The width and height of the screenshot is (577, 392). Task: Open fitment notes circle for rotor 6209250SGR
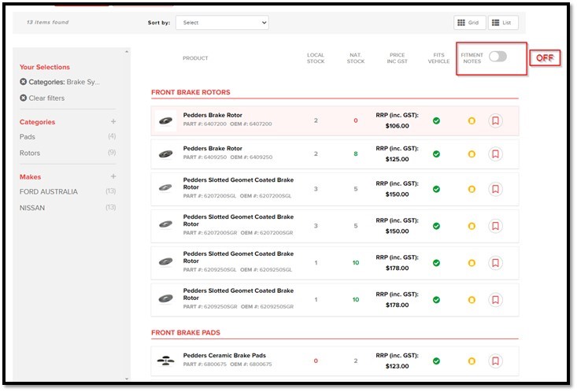472,300
